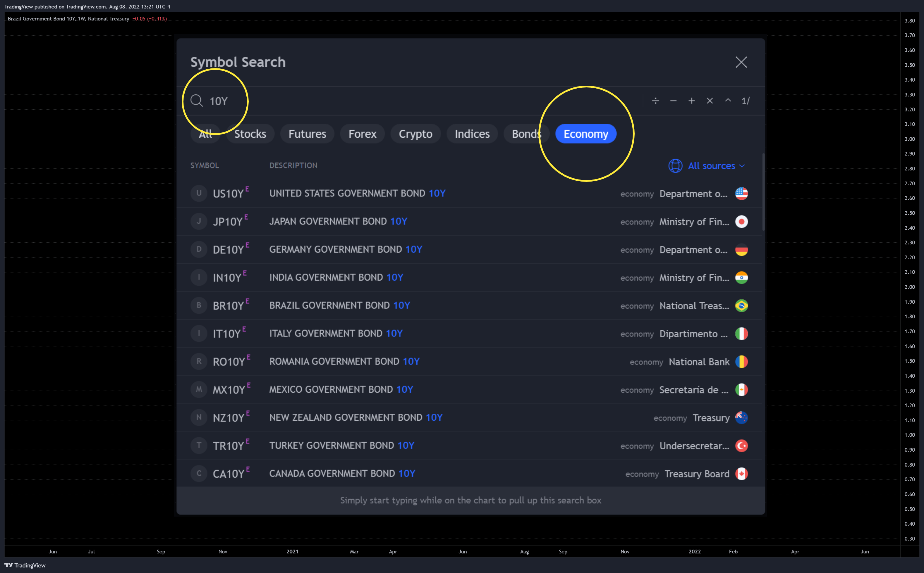Click the Canada flag icon
Image resolution: width=924 pixels, height=573 pixels.
point(741,474)
